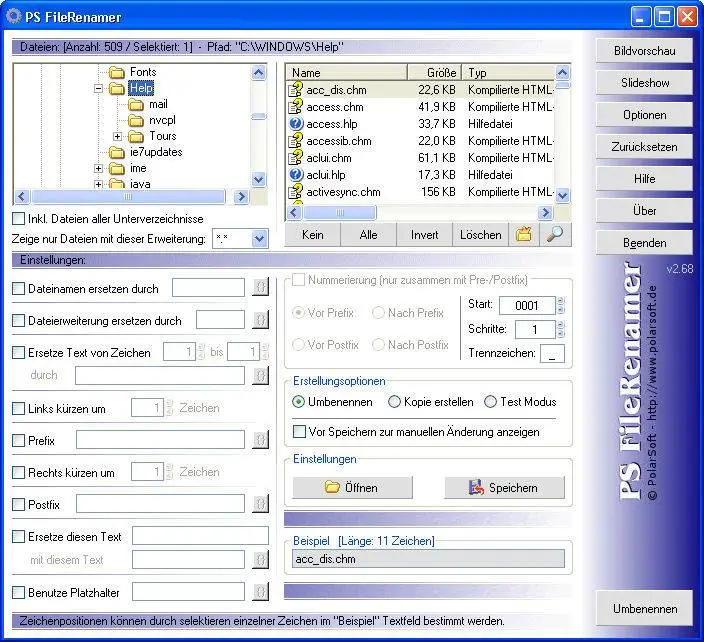Check Ersetze diesen Text option

18,536
